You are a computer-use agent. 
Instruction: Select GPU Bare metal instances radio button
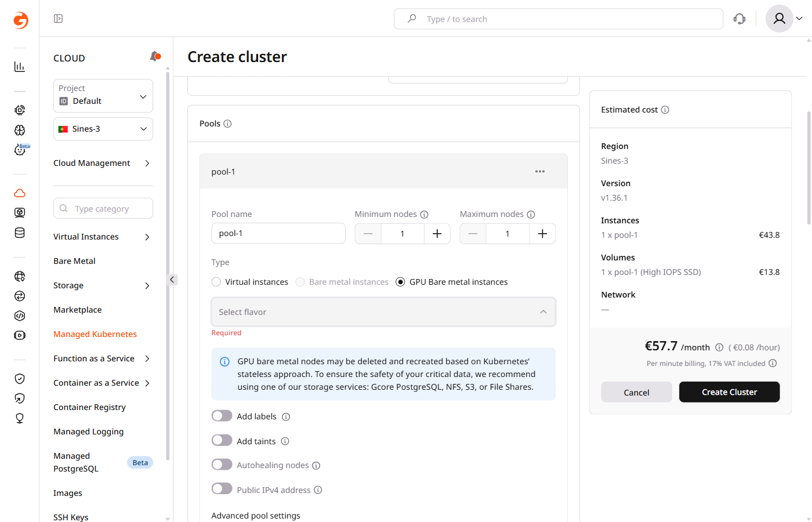(400, 282)
